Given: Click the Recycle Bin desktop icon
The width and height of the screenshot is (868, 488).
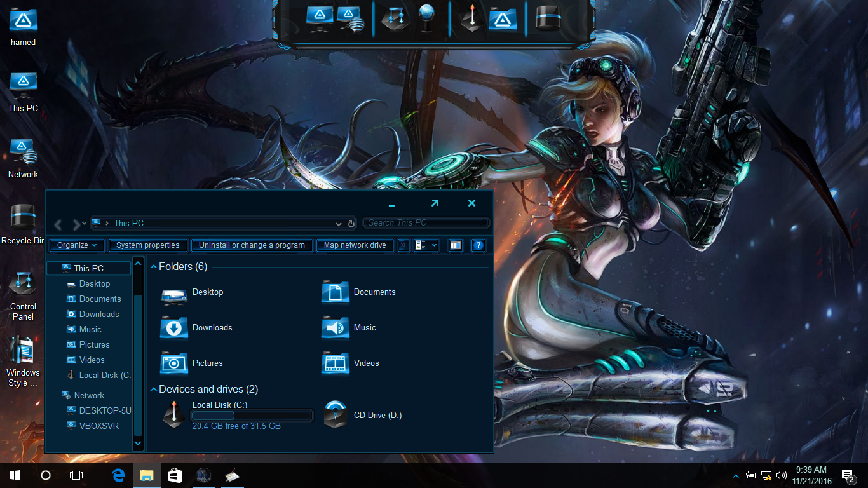Looking at the screenshot, I should point(23,219).
